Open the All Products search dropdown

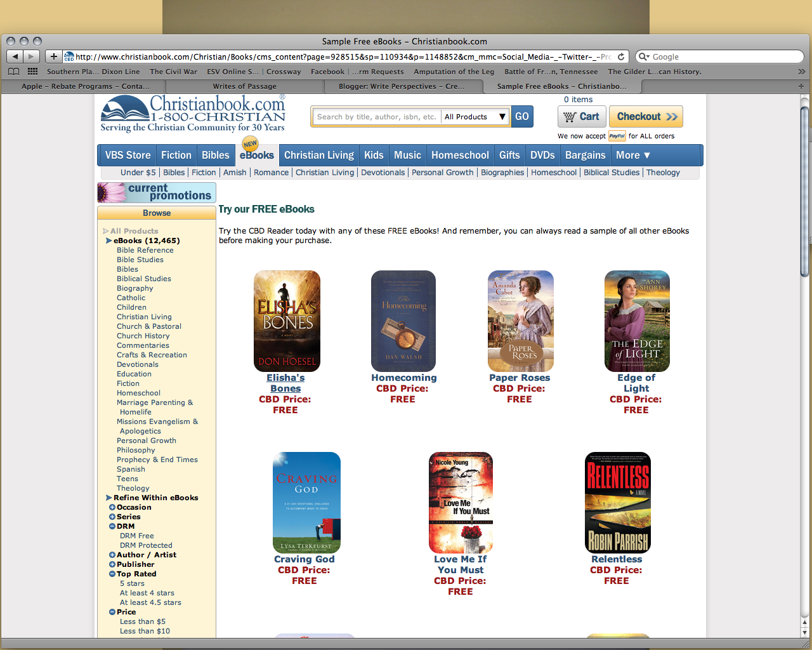(x=475, y=117)
